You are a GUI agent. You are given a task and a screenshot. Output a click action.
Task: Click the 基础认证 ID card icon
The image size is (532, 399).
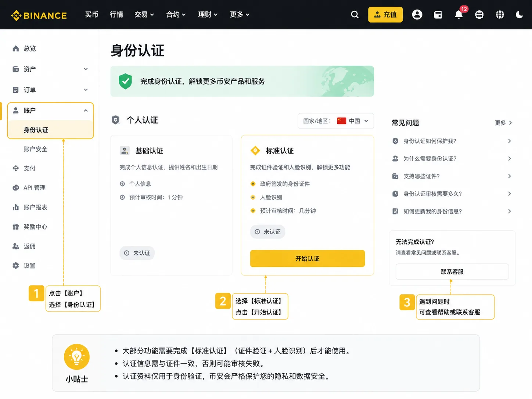pyautogui.click(x=125, y=151)
